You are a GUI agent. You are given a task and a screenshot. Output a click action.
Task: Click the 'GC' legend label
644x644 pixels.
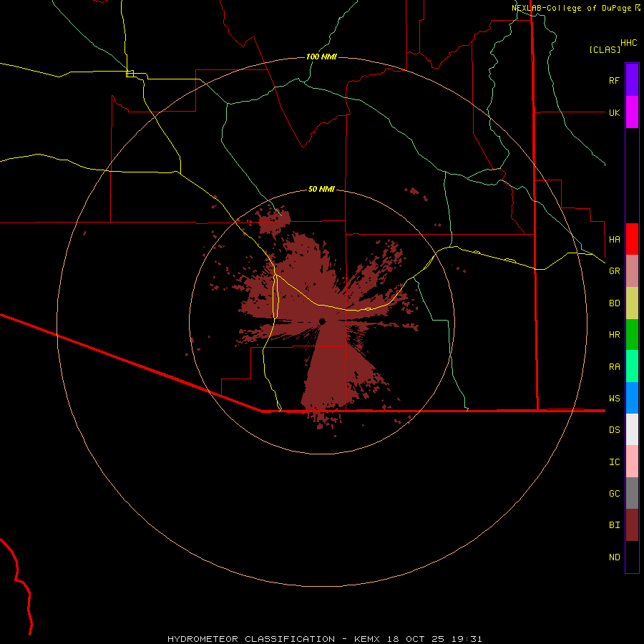[614, 494]
